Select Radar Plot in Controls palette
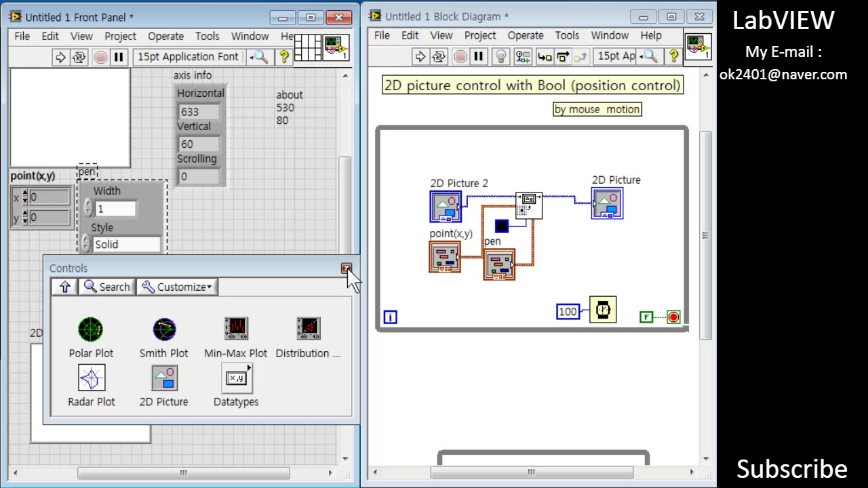This screenshot has width=868, height=488. click(x=92, y=386)
